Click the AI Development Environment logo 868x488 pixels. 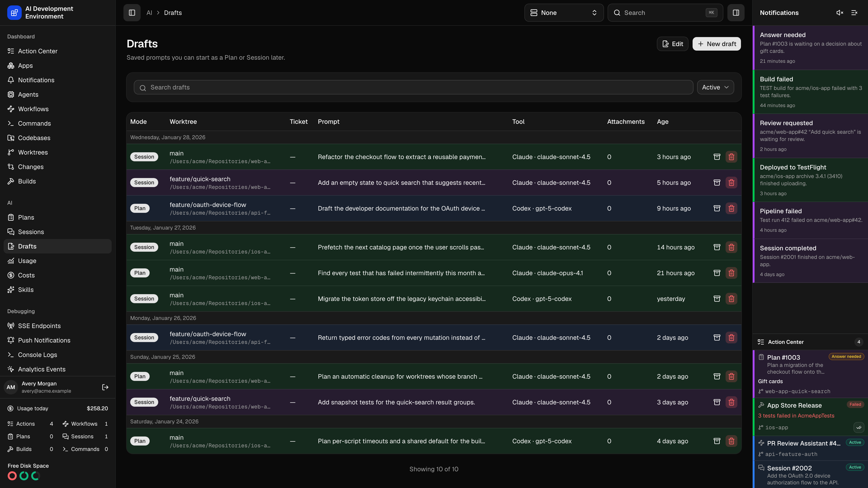coord(14,13)
